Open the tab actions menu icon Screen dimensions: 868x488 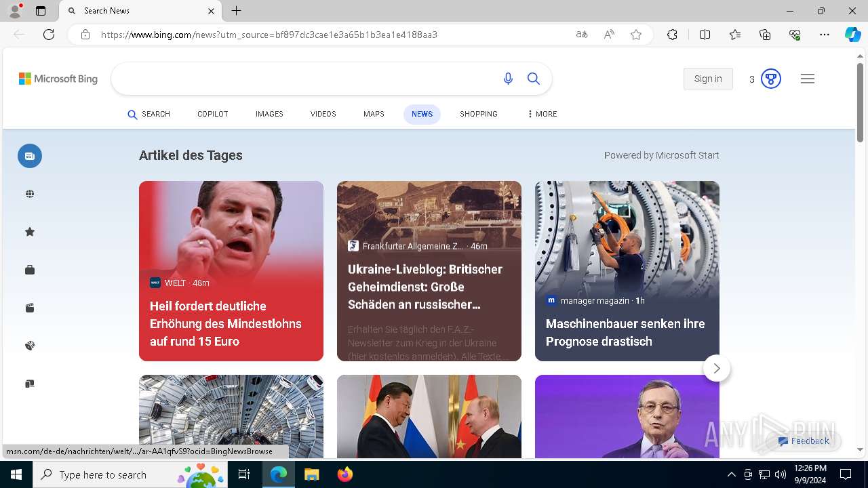click(41, 11)
